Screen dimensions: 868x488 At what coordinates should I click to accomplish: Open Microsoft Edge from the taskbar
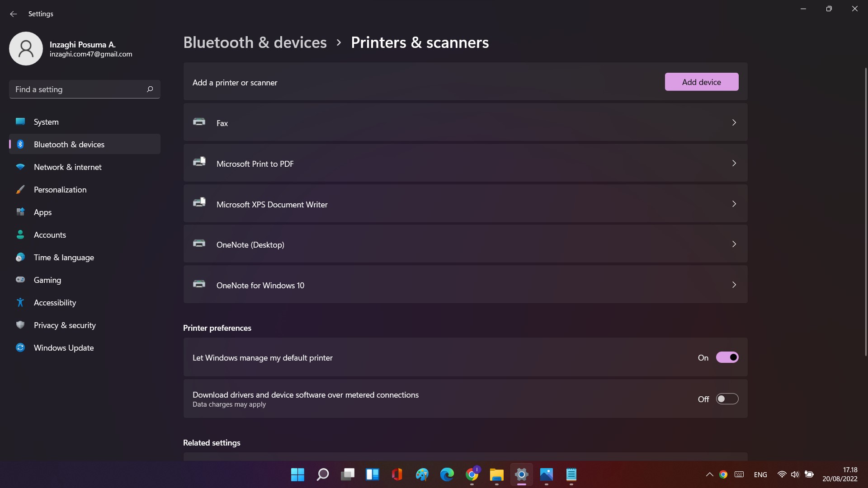pyautogui.click(x=447, y=474)
